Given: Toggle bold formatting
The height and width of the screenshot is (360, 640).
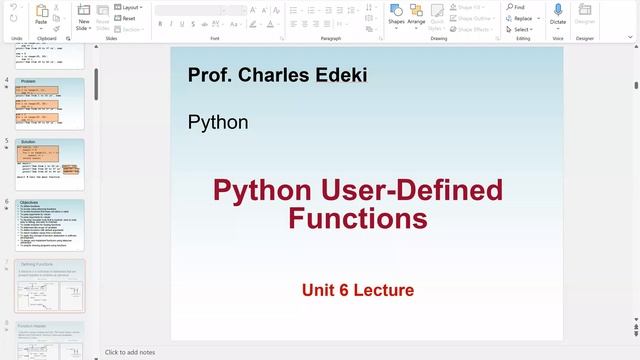Looking at the screenshot, I should pyautogui.click(x=160, y=24).
